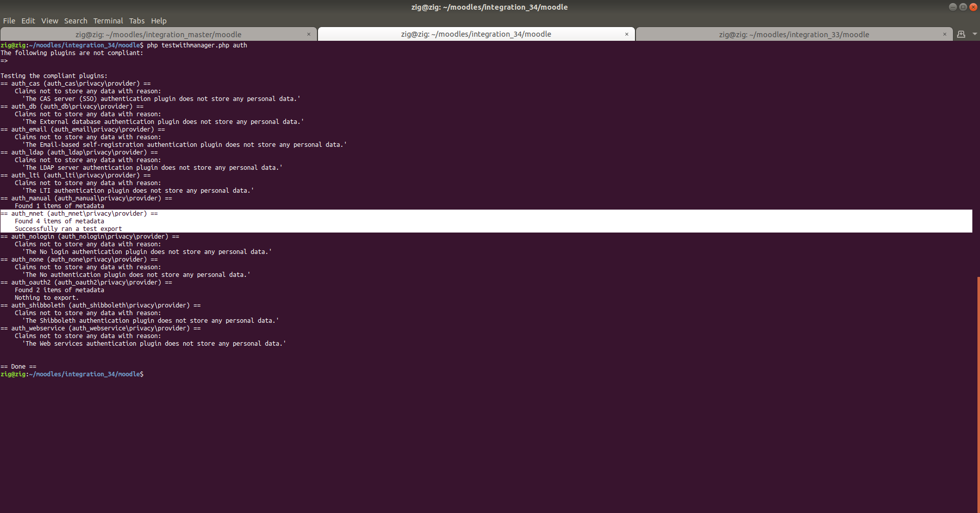Click the auth_webservice provider header line
The width and height of the screenshot is (980, 513).
[101, 328]
